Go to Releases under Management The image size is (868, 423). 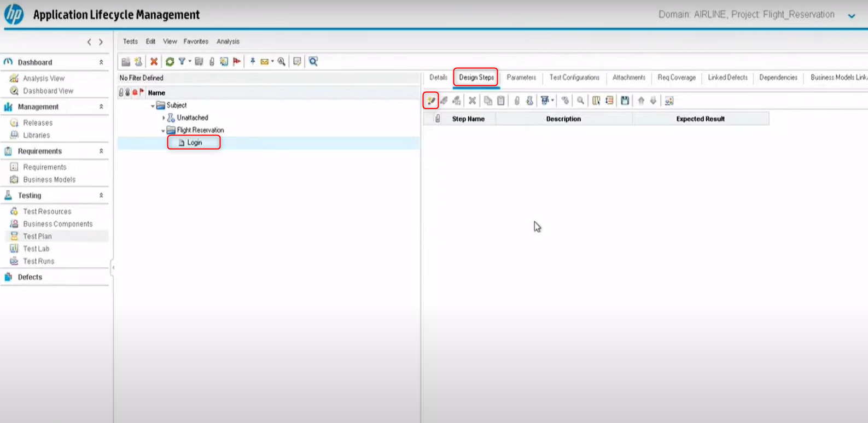pyautogui.click(x=38, y=123)
